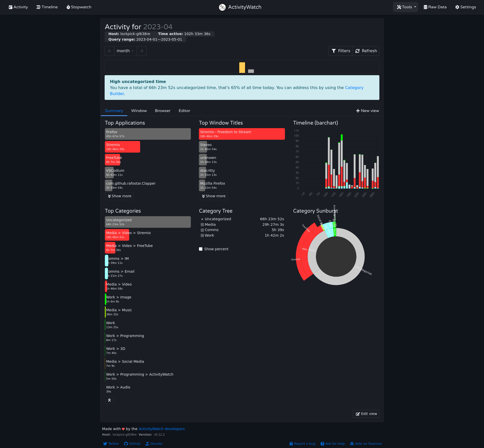Viewport: 484px width, 448px height.
Task: Select the Media > Music category
Action: 119,312
